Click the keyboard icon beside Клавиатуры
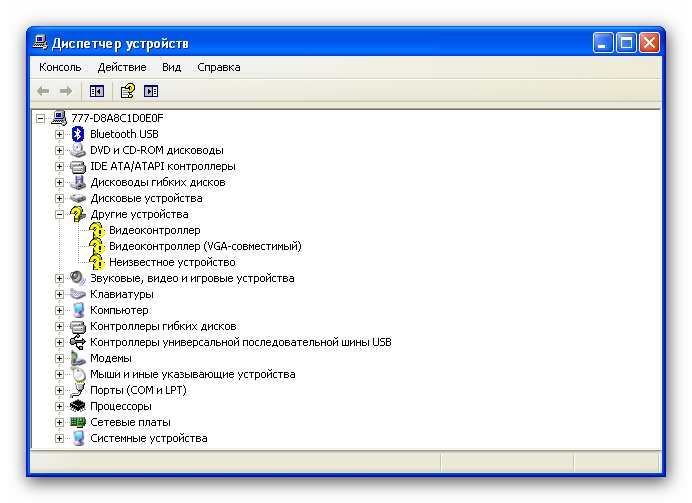This screenshot has width=692, height=503. coord(78,294)
